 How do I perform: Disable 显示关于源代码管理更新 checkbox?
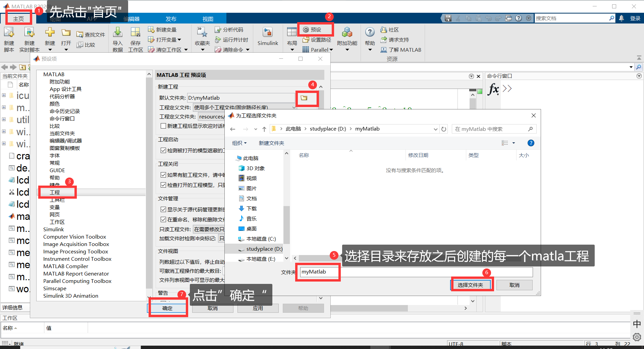[163, 209]
